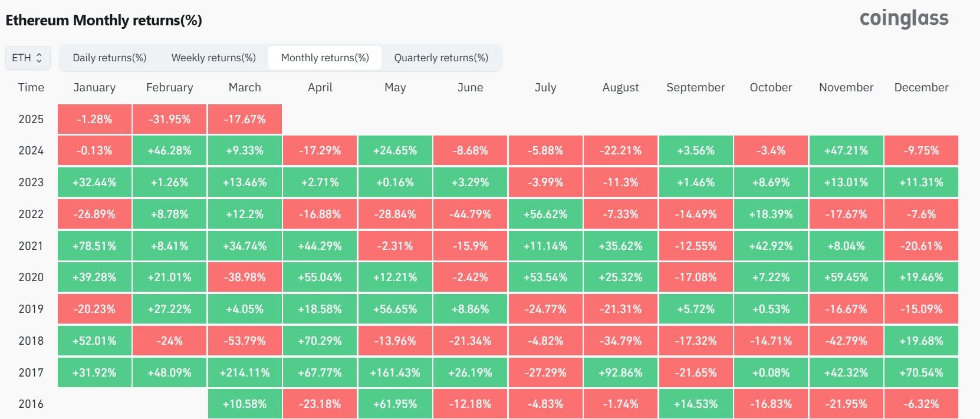The image size is (980, 419).
Task: Click the 2017 March +214.11% cell
Action: pos(245,372)
